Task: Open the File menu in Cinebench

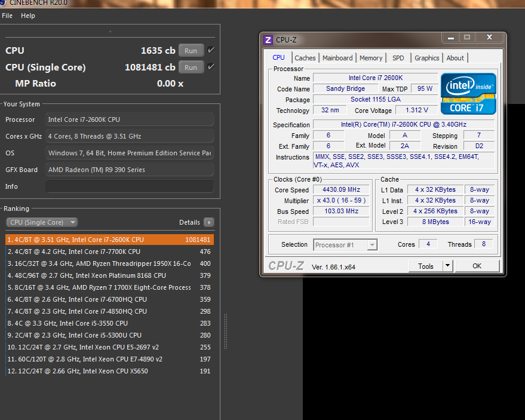Action: (7, 16)
